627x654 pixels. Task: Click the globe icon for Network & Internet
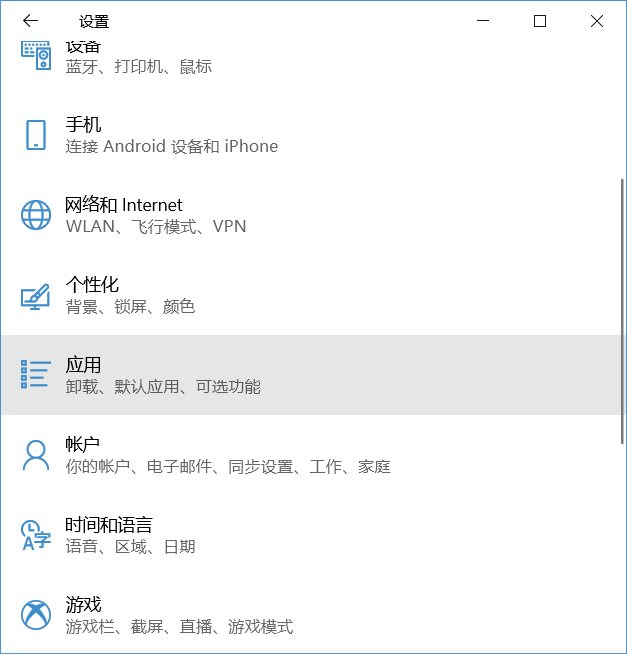[36, 215]
